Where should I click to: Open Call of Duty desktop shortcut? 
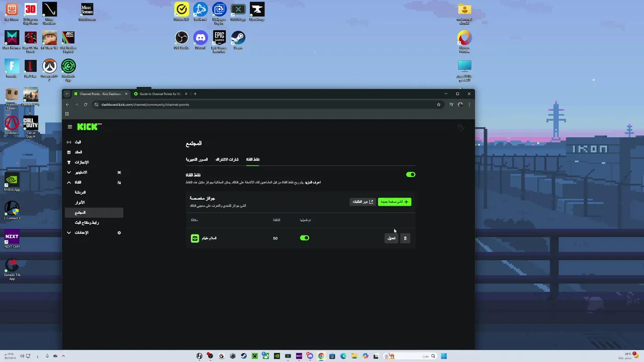pyautogui.click(x=30, y=127)
